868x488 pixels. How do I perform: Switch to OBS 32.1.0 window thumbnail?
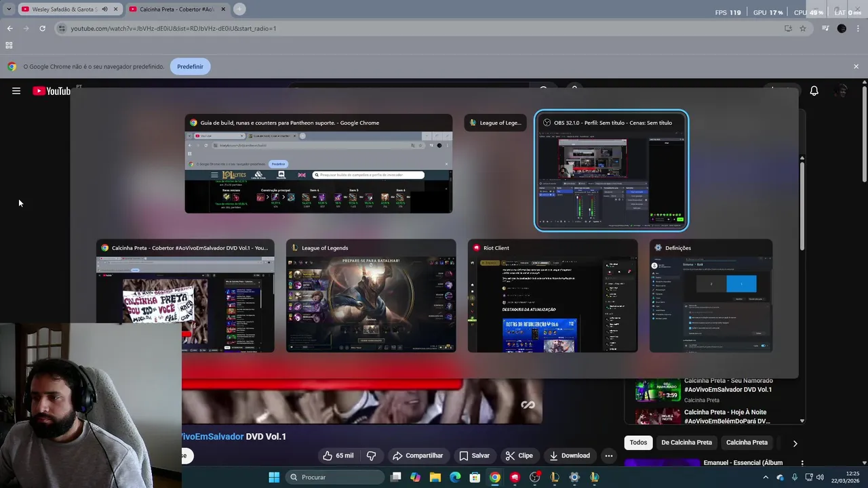612,171
